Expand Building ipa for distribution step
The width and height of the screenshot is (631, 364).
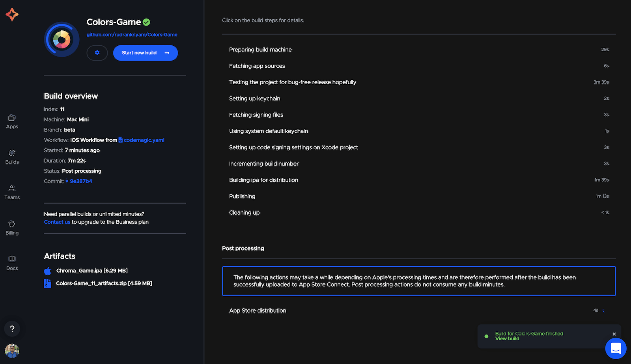click(x=419, y=180)
